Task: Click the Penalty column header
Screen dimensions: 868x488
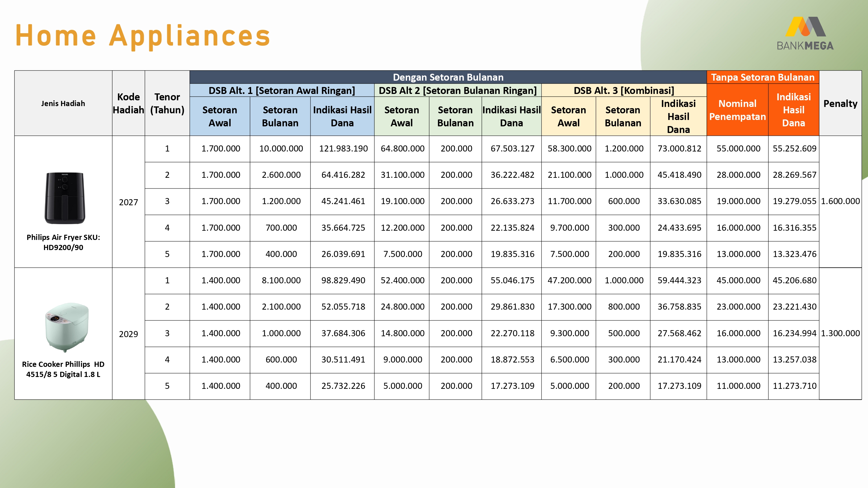Action: [840, 103]
